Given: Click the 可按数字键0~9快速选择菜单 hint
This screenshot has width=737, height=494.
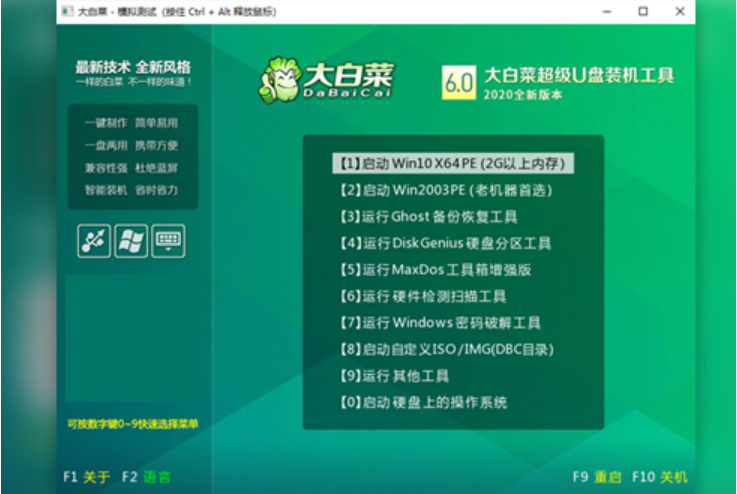Looking at the screenshot, I should point(133,424).
